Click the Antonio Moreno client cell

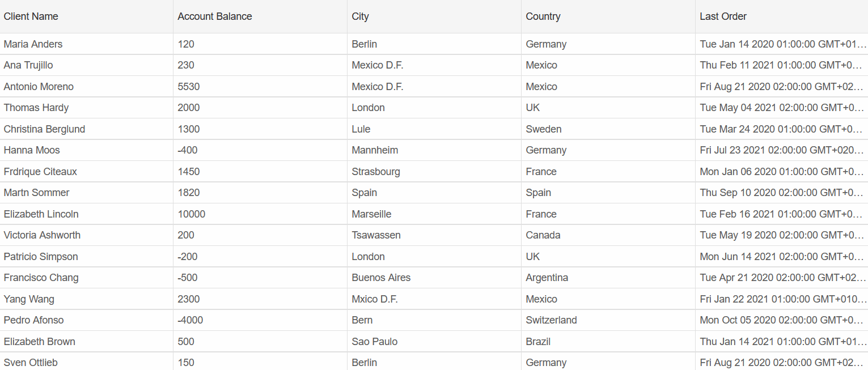point(39,87)
